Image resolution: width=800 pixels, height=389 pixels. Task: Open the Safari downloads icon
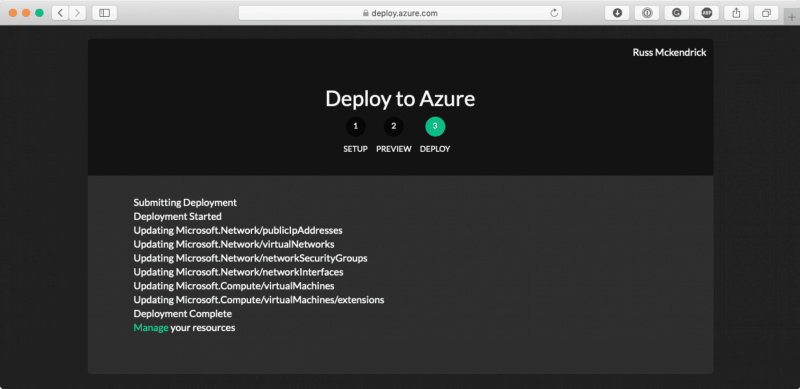617,13
